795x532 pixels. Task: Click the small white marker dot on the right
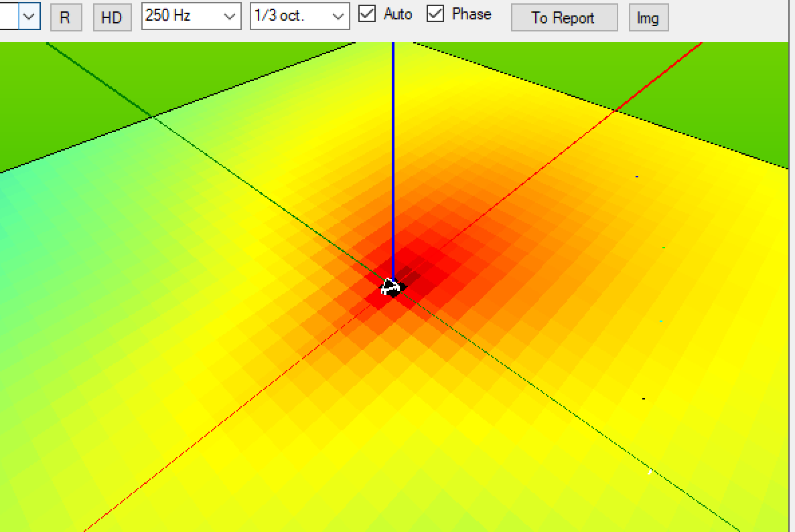click(x=648, y=473)
